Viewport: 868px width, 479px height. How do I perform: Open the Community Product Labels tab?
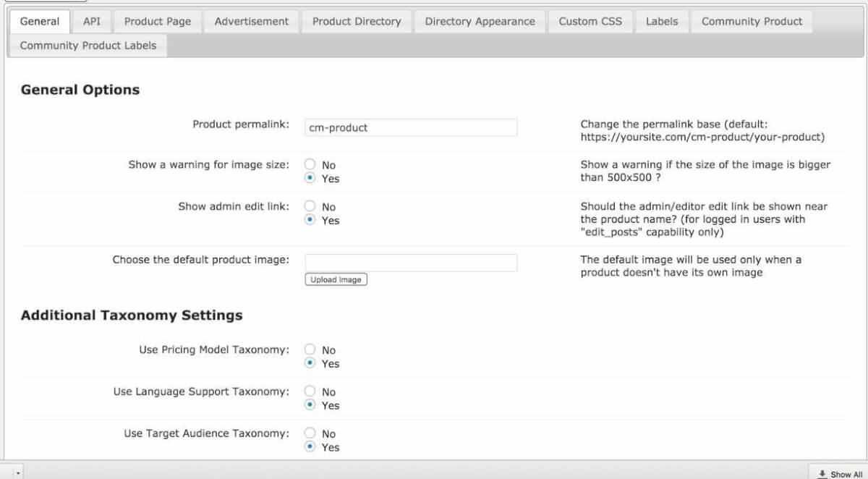(88, 46)
